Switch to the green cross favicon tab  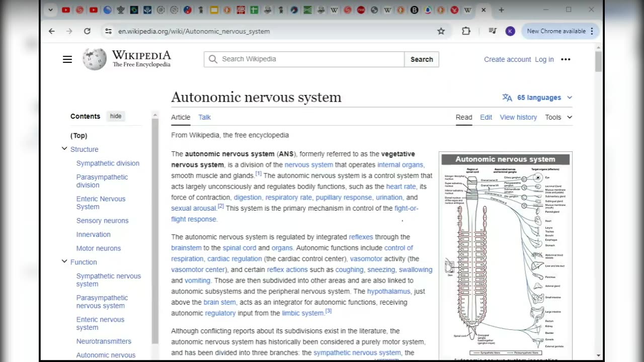tap(254, 10)
